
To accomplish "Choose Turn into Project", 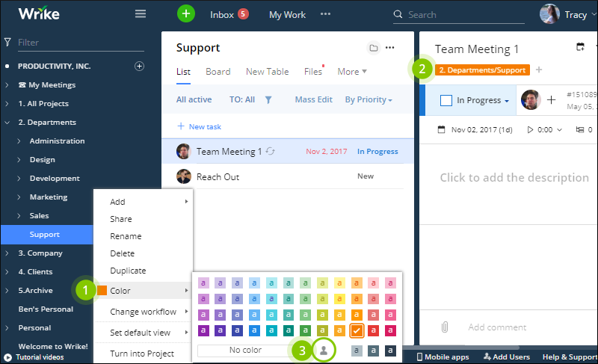I will (x=144, y=354).
